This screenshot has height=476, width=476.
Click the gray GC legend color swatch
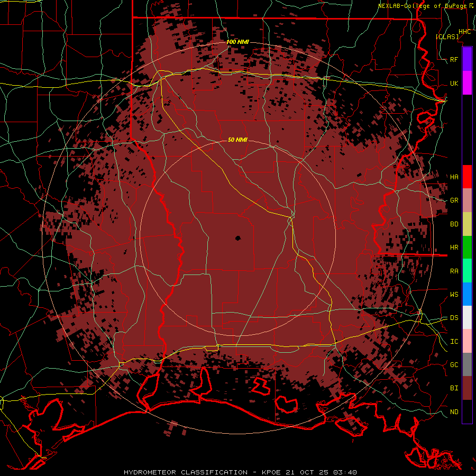pyautogui.click(x=467, y=364)
